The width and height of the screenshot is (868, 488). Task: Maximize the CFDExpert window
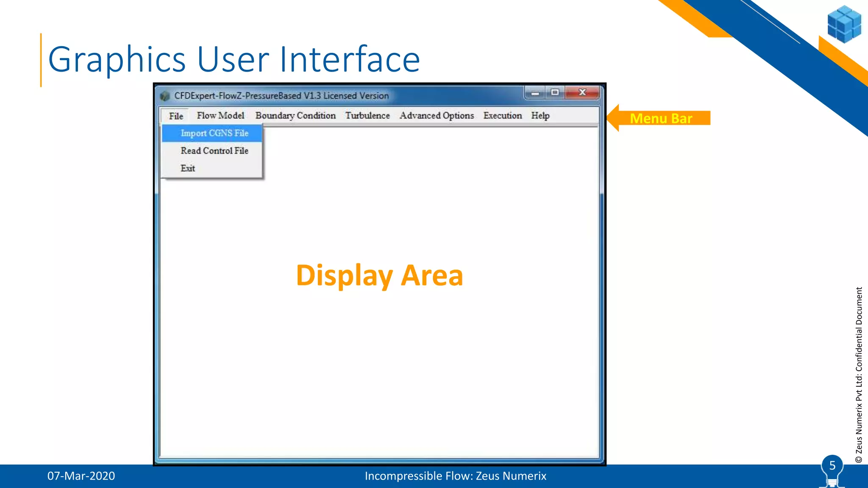coord(555,92)
